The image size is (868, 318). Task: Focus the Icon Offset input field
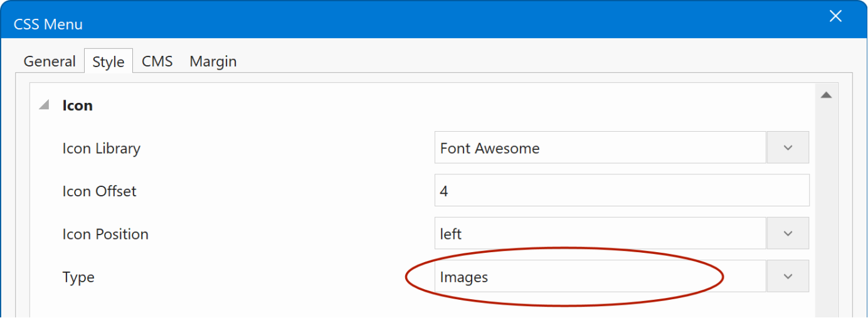[621, 191]
